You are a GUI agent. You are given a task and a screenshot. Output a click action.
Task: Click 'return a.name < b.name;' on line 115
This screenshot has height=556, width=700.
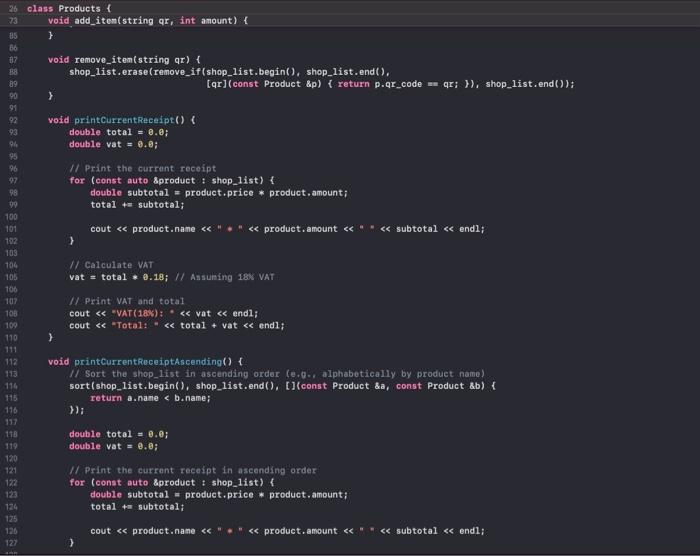coord(150,397)
